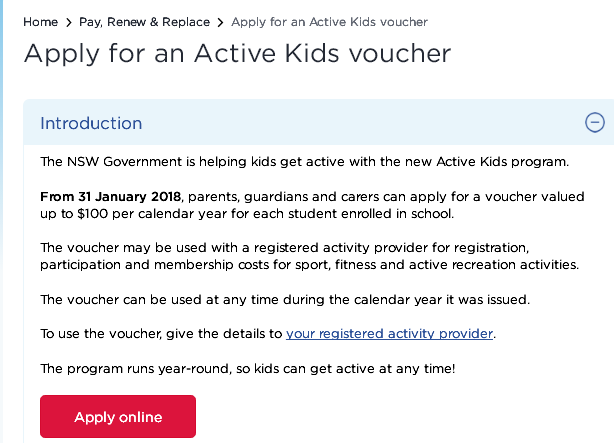Click the main Apply for an Active Kids voucher heading
The height and width of the screenshot is (443, 614).
[x=237, y=53]
